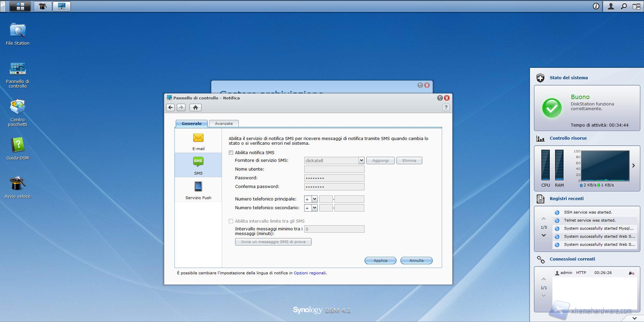Select E-mail notification section
This screenshot has height=322, width=644.
[198, 141]
